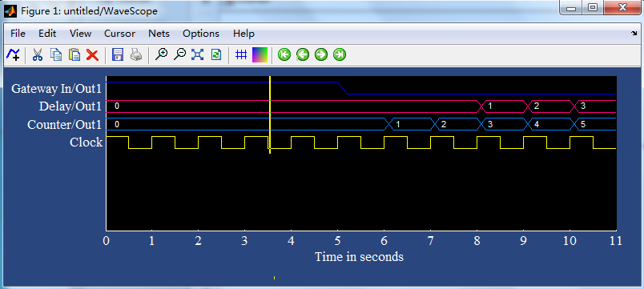Click the Gateway In/Out1 blue falling edge
The height and width of the screenshot is (289, 644).
(343, 88)
